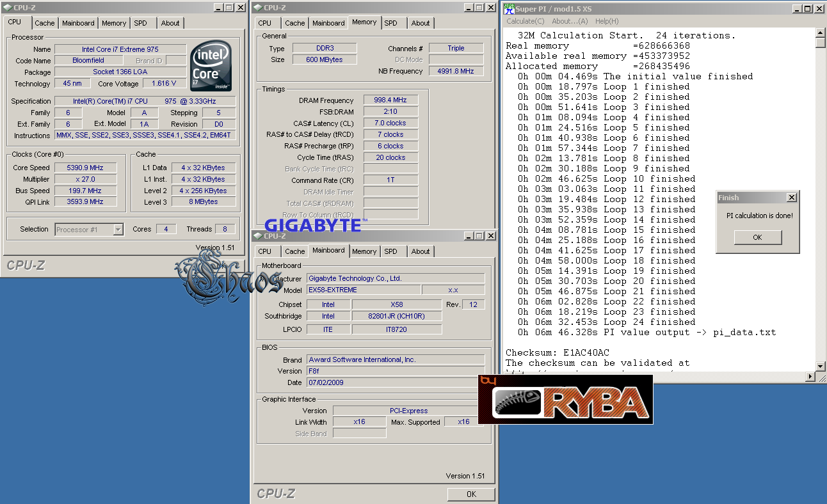The image size is (827, 504).
Task: Go to Memory tab in the Motherboard CPU-Z window
Action: (364, 251)
